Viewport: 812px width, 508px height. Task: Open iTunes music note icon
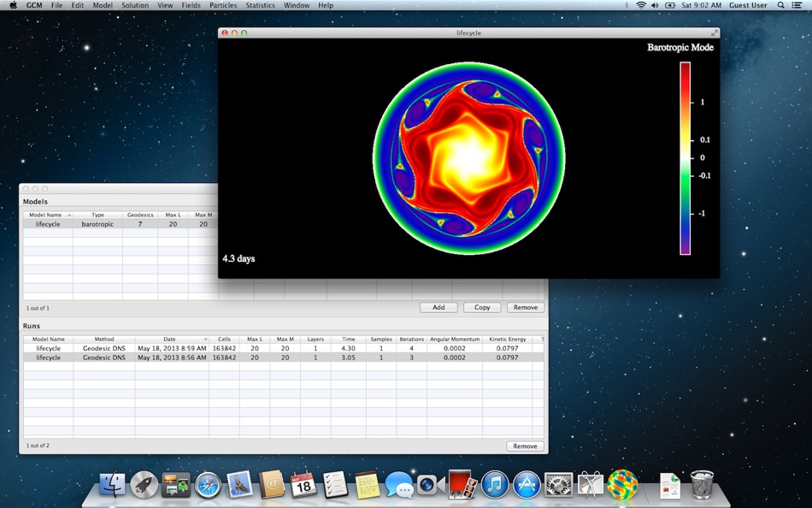pos(495,485)
